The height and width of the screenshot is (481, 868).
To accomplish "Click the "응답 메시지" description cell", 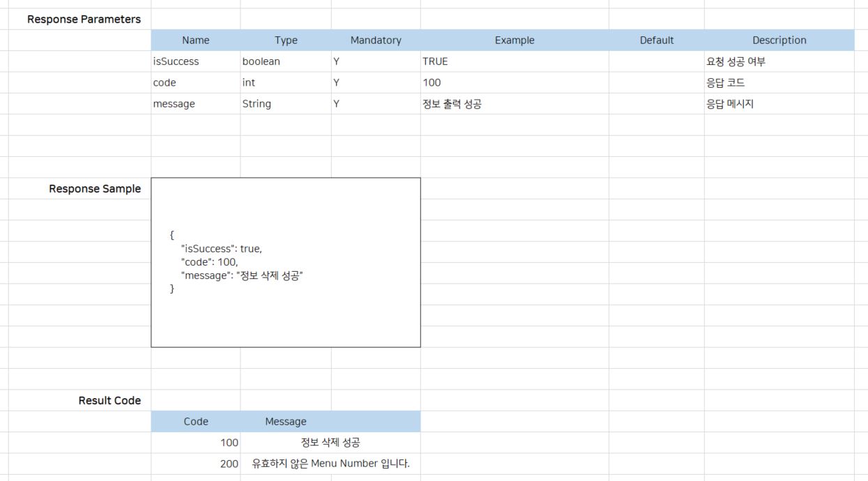I will [730, 104].
